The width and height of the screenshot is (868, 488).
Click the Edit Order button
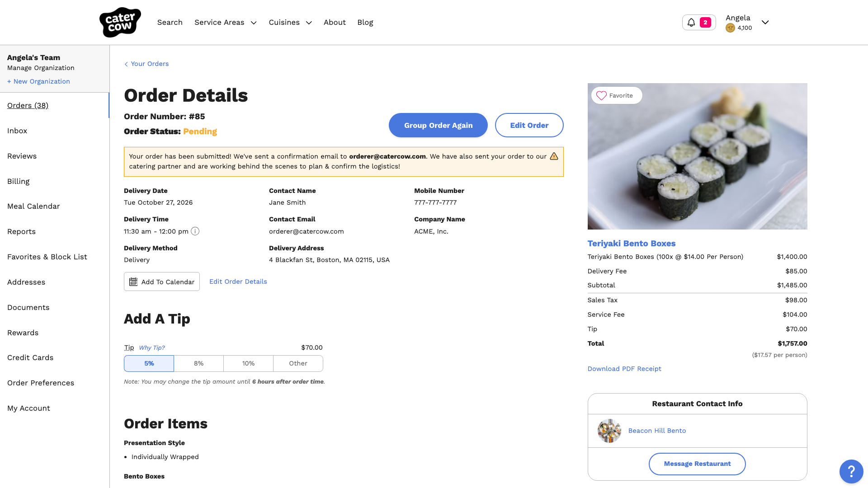[529, 125]
